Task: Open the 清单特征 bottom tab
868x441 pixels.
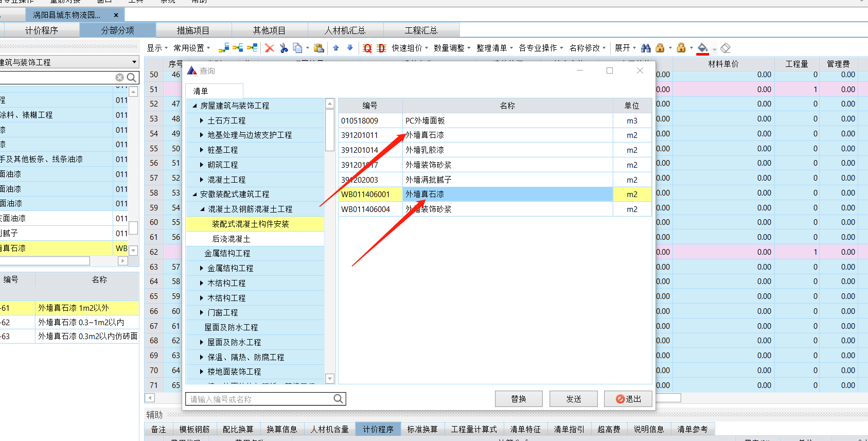Action: point(525,429)
